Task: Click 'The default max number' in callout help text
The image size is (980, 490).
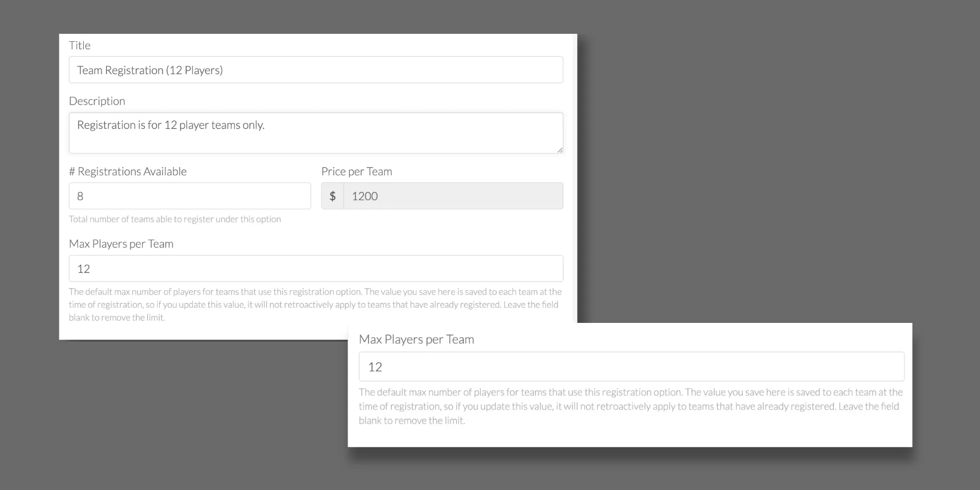Action: pyautogui.click(x=410, y=392)
